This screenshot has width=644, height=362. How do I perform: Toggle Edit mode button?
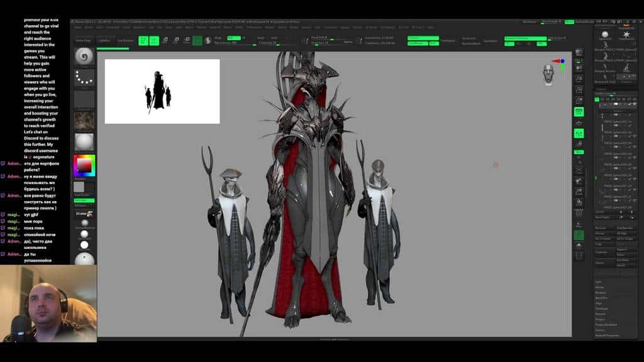143,40
